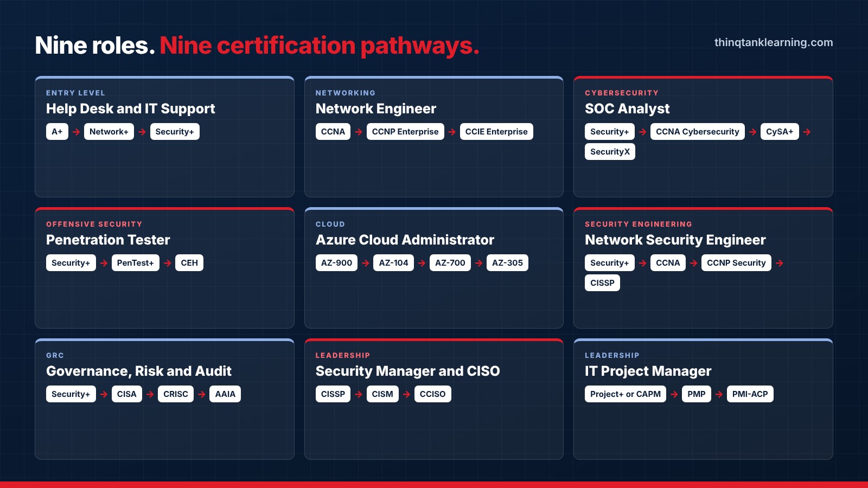Screen dimensions: 868x488
Task: Click CCNA in the Network Engineer card
Action: pyautogui.click(x=333, y=132)
